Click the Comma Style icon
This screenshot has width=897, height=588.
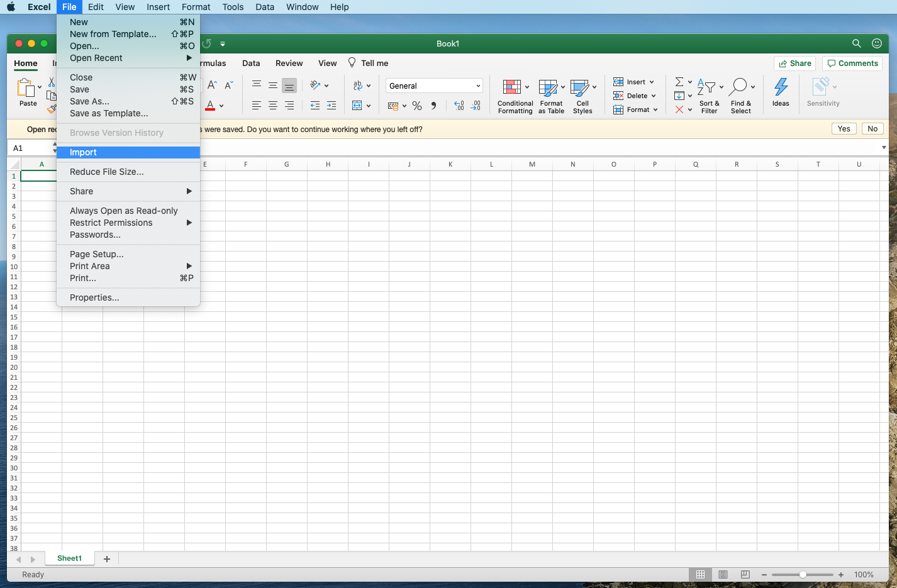click(433, 106)
